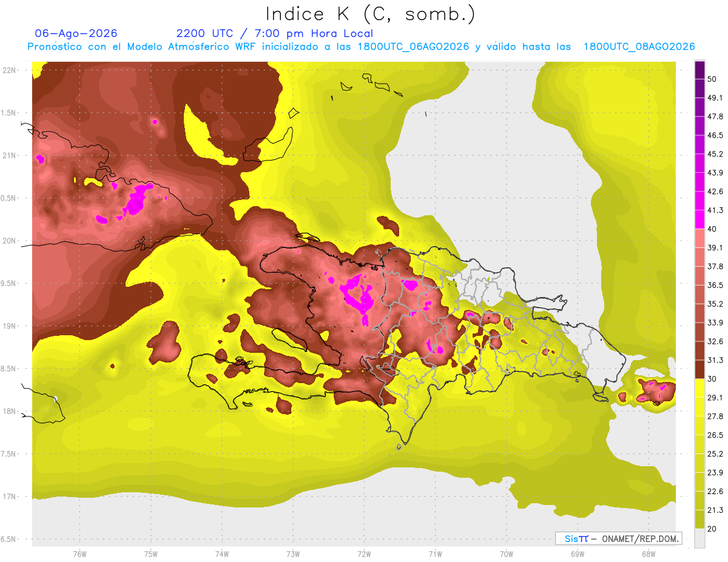The height and width of the screenshot is (562, 728).
Task: Click the longitude label "72W"
Action: click(364, 554)
